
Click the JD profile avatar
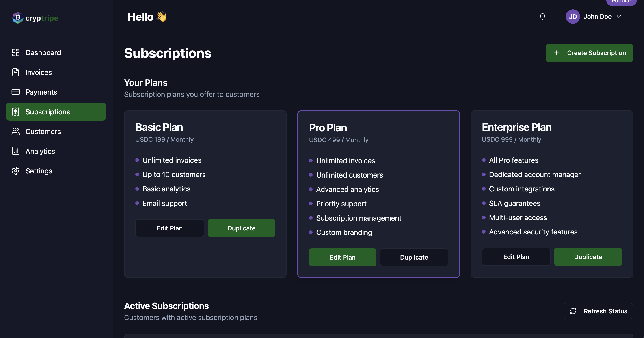[573, 17]
